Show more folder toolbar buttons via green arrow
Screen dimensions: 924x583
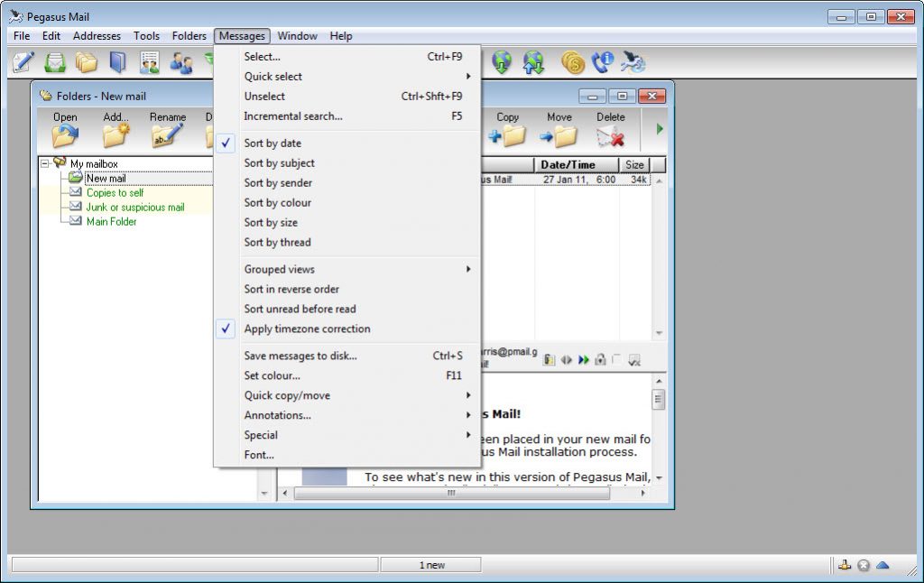pos(660,129)
